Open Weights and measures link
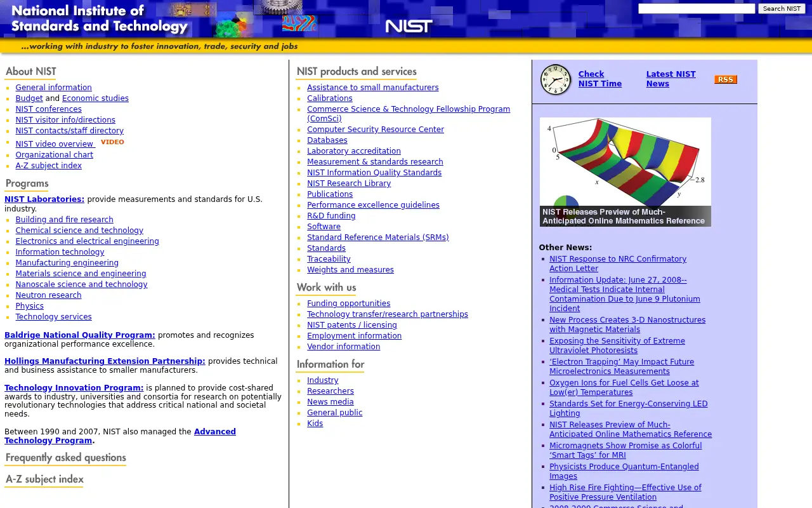 [350, 270]
